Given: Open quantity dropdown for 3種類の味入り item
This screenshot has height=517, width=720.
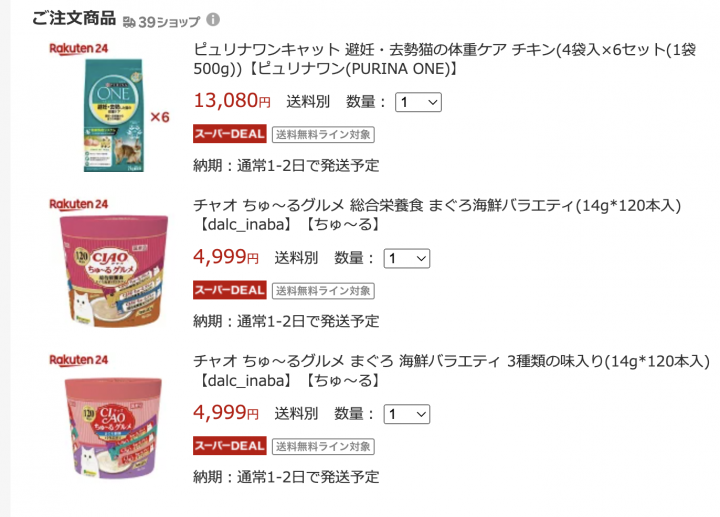Looking at the screenshot, I should 406,414.
